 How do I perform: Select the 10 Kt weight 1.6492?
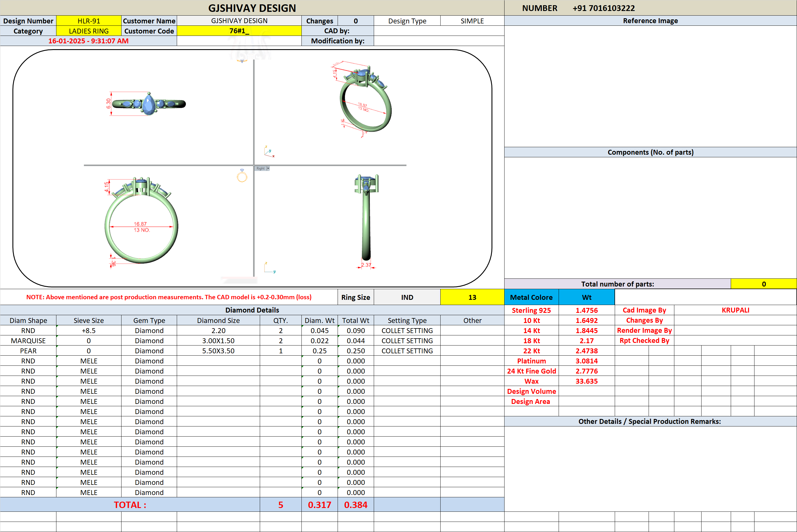pos(587,320)
